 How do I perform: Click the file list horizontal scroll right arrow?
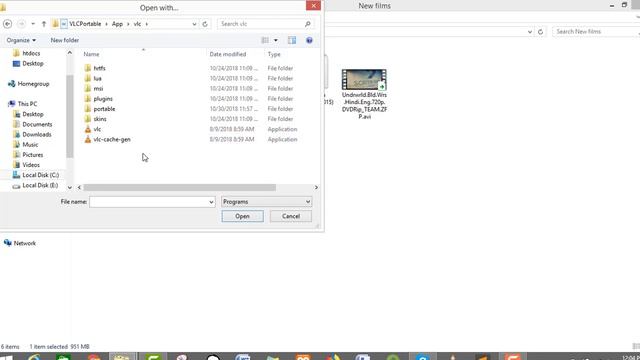316,187
